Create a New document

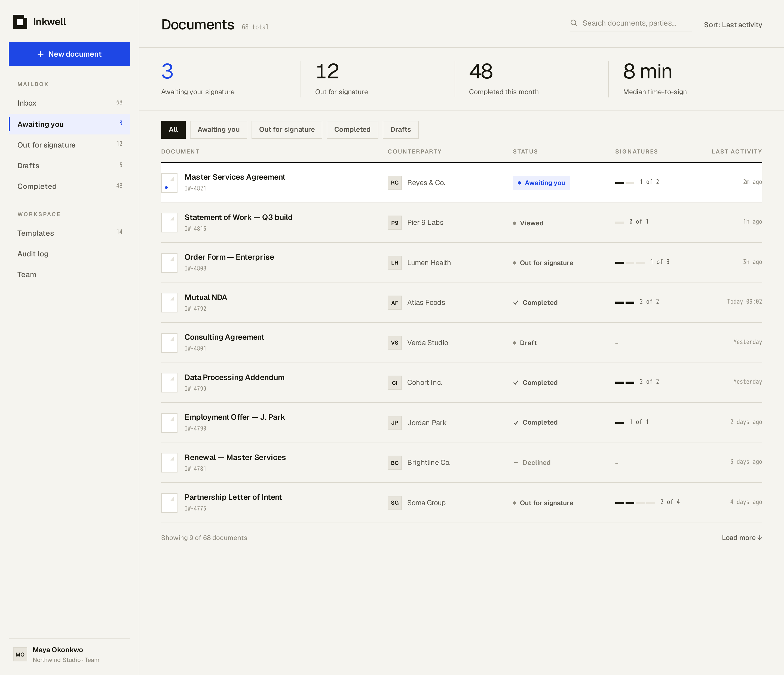(x=69, y=54)
